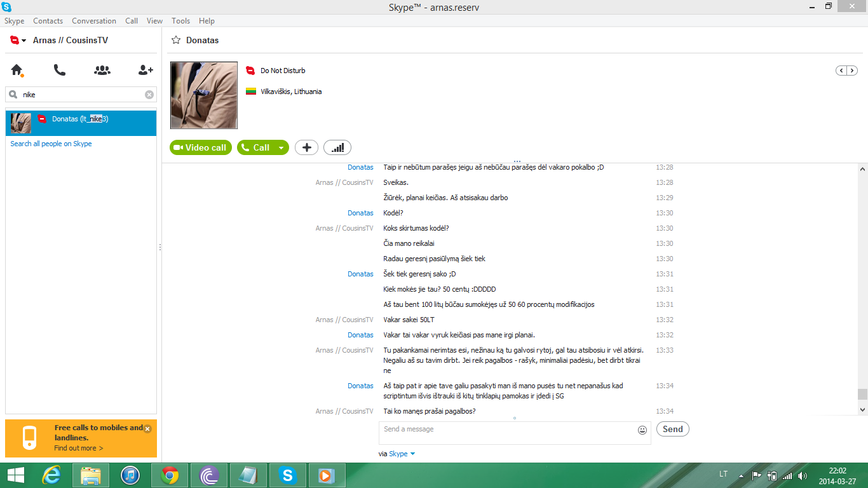Click the volume speaker tray icon
Image resolution: width=868 pixels, height=488 pixels.
tap(803, 475)
